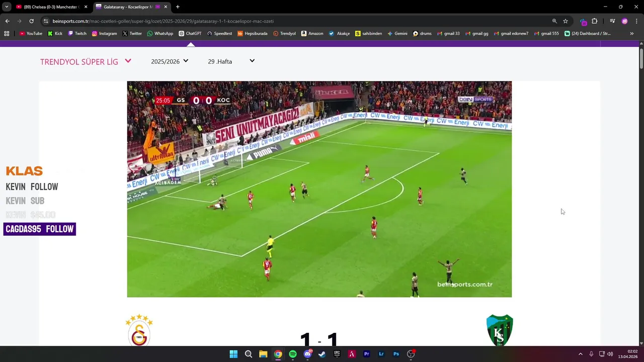The height and width of the screenshot is (362, 644).
Task: Show hidden system tray icons
Action: point(580,354)
